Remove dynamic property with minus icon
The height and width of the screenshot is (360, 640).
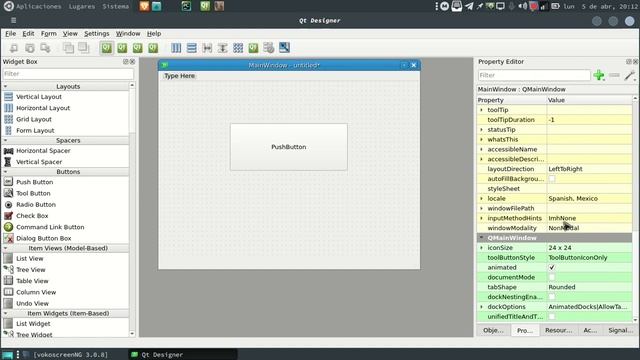coord(614,75)
